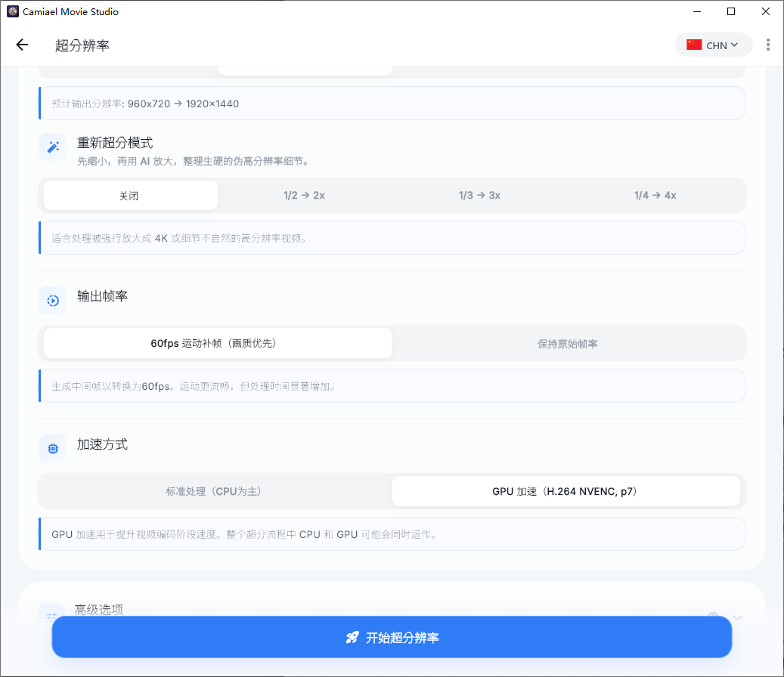Open the CHN language dropdown
The image size is (784, 677).
pos(714,45)
